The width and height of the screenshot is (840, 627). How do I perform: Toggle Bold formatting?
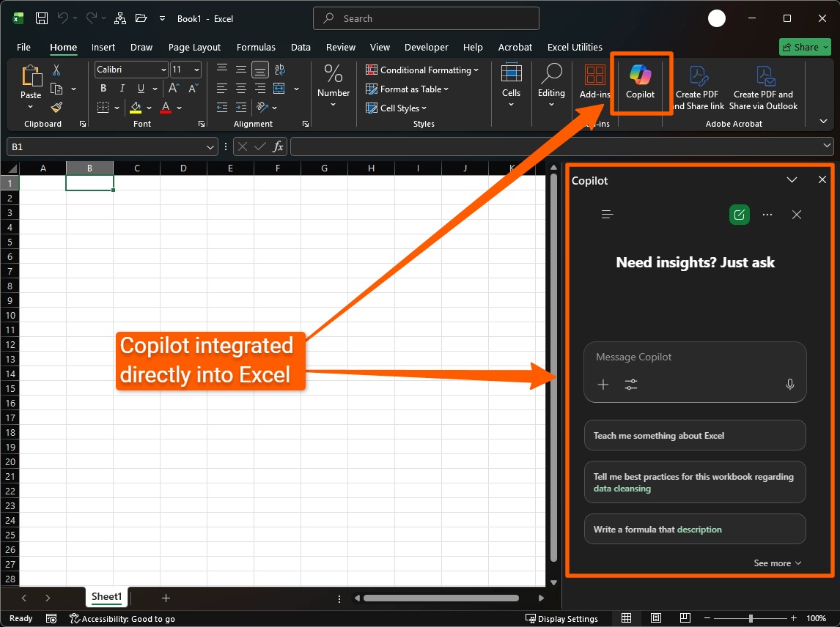[x=103, y=89]
